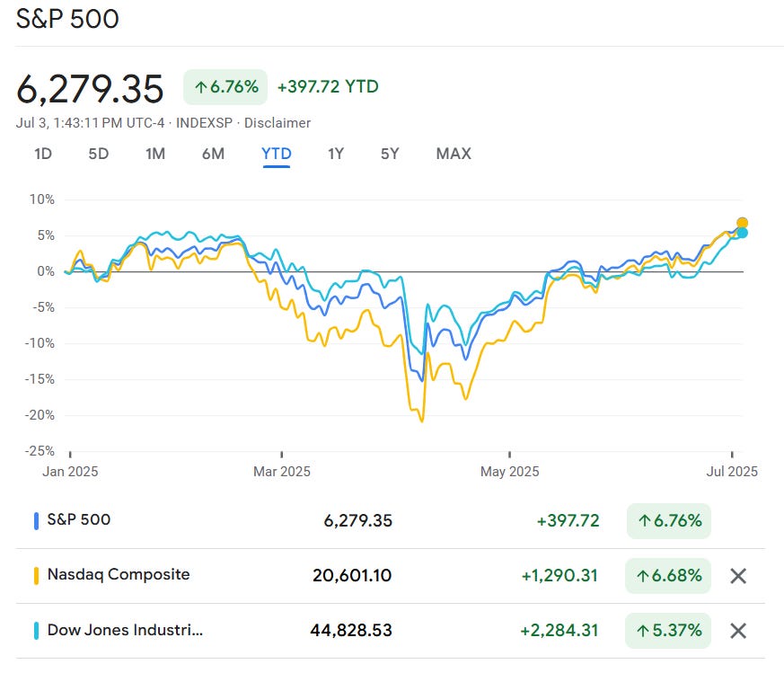Click the Dow Jones change +2,284.31

pyautogui.click(x=559, y=631)
